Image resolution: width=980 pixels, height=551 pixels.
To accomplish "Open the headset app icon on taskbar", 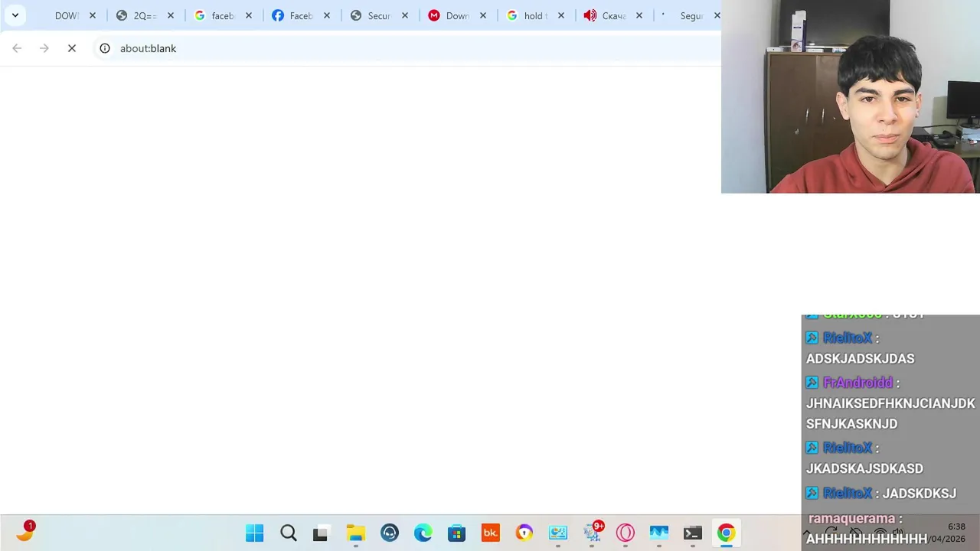I will [390, 533].
